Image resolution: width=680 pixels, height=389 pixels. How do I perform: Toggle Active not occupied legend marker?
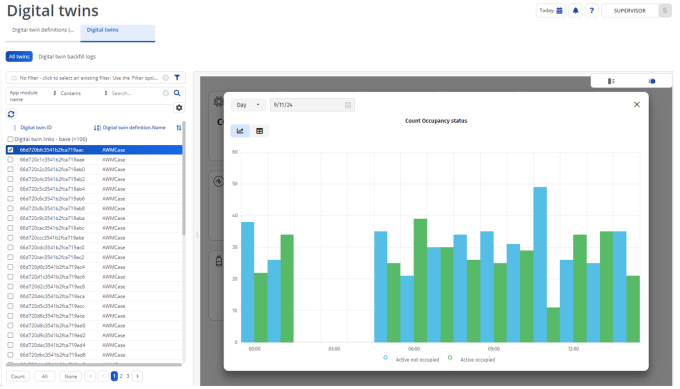pyautogui.click(x=385, y=358)
